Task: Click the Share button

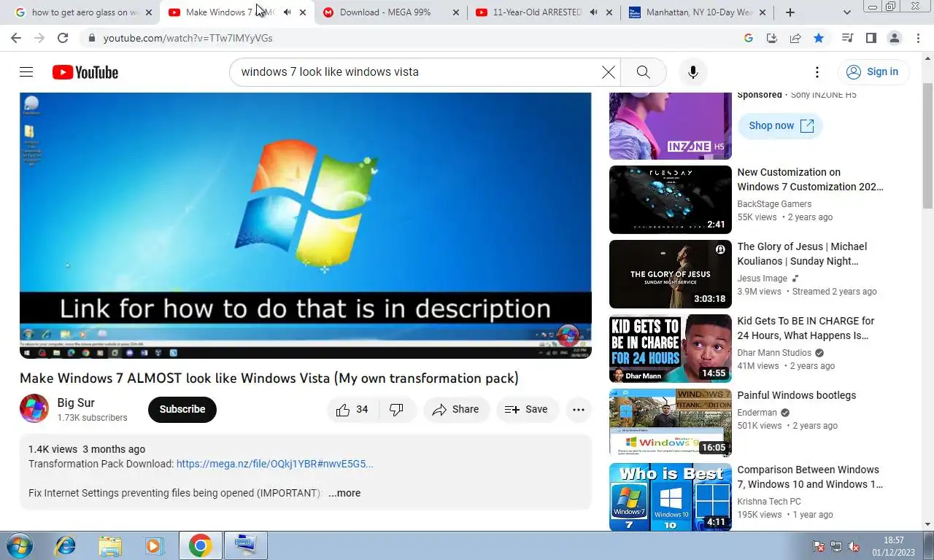Action: pos(456,410)
